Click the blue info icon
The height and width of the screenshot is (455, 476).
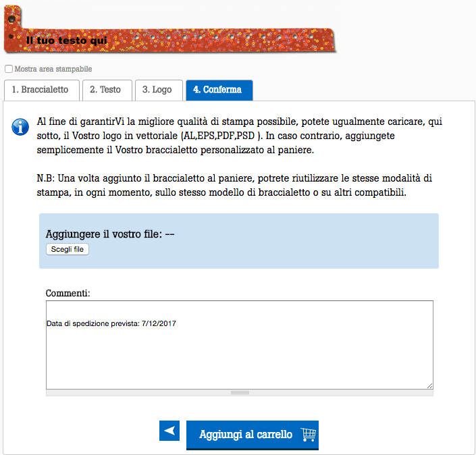(20, 126)
